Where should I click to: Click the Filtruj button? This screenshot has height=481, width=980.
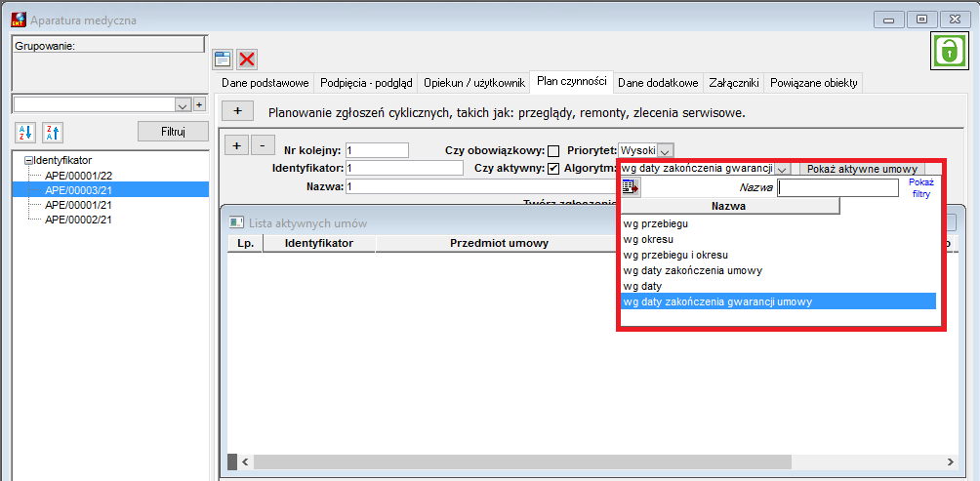tap(173, 132)
